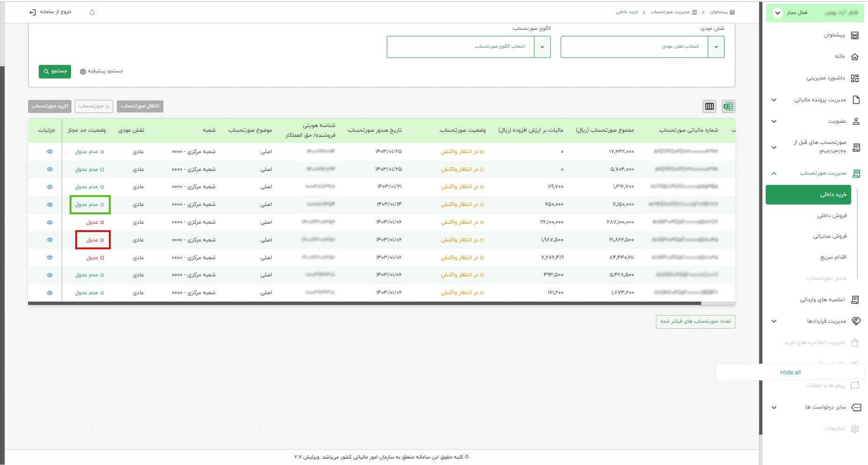
Task: Click the مدیریت اطلاعیه های خرید icon
Action: pyautogui.click(x=855, y=343)
